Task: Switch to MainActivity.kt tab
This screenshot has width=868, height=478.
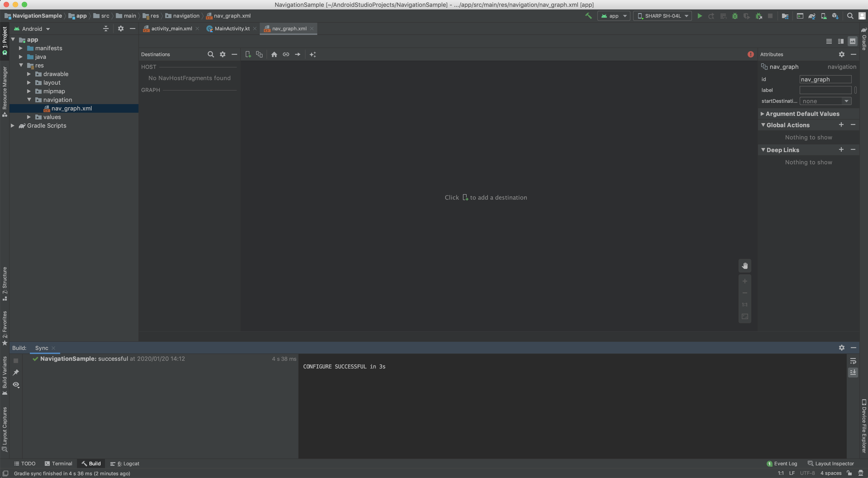Action: click(x=232, y=29)
